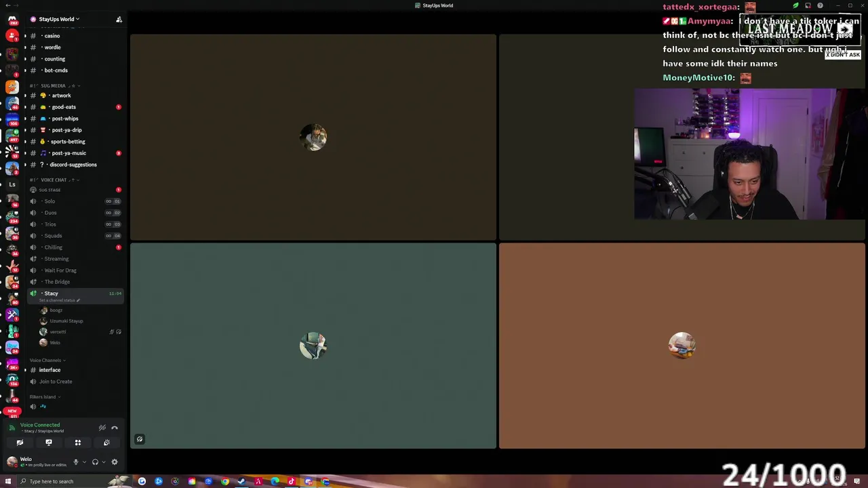Click Set a channel status pencil link
This screenshot has width=868, height=488.
[x=60, y=300]
